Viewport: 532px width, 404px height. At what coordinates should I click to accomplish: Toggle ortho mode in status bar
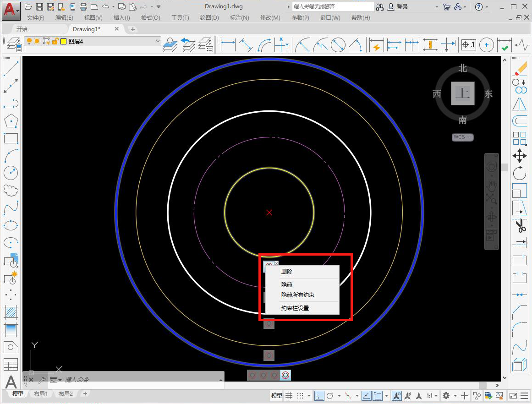coord(319,395)
